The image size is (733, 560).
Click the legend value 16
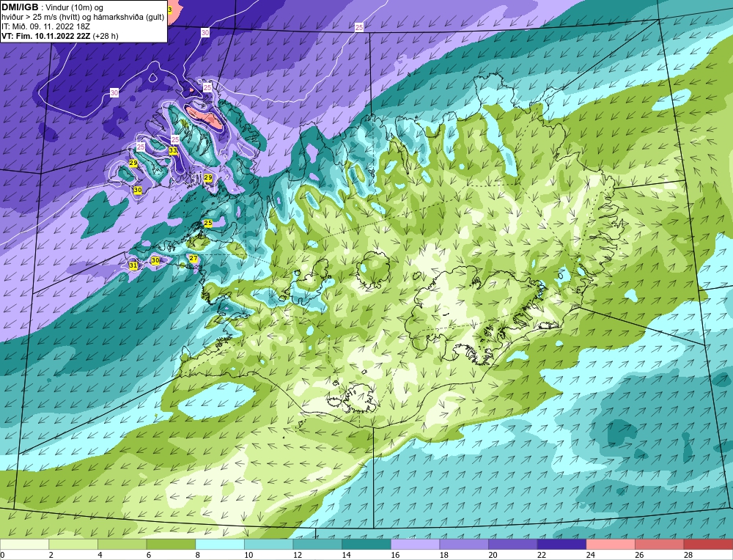click(395, 555)
